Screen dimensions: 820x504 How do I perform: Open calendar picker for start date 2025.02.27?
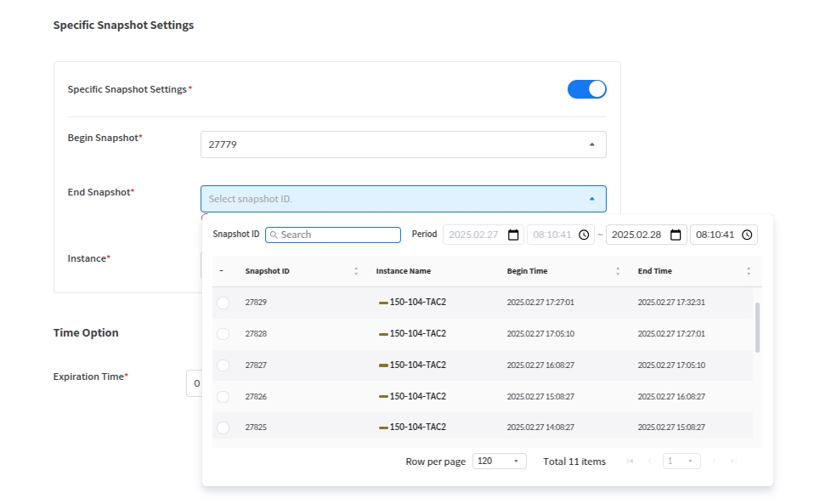pos(513,235)
